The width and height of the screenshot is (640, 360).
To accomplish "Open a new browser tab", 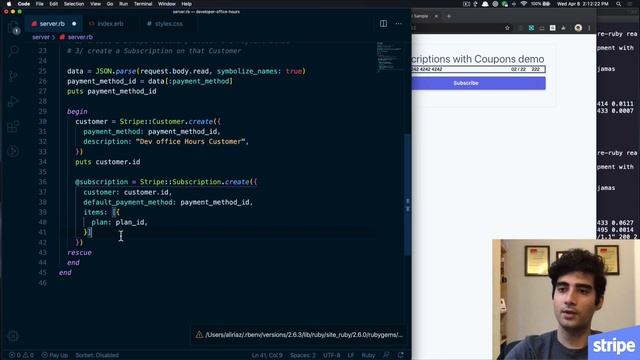I will pyautogui.click(x=449, y=16).
